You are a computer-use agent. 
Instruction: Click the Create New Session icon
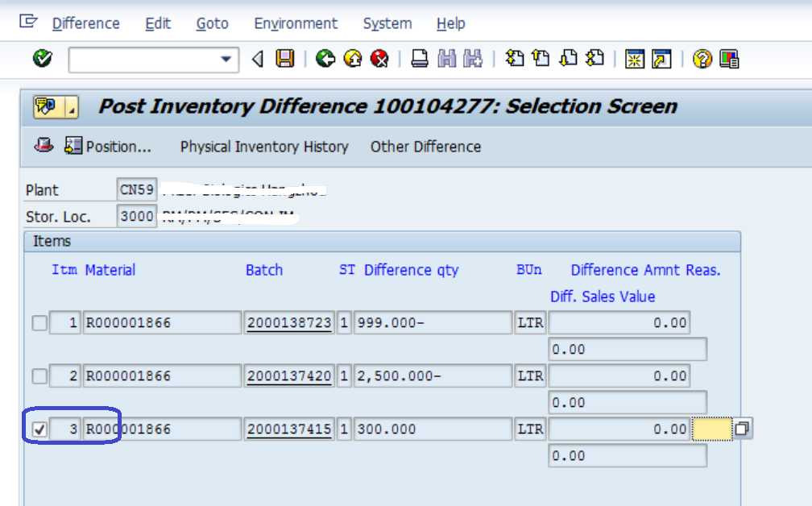[635, 59]
